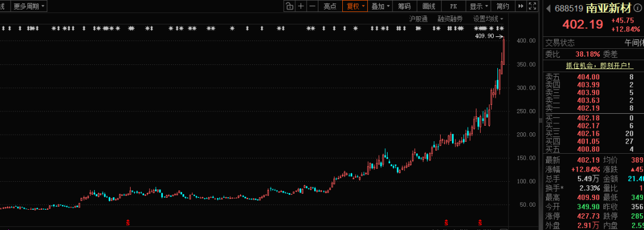Viewport: 644px width, 230px height.
Task: Toggle fullscreen chart with expand icon
Action: [x=532, y=6]
